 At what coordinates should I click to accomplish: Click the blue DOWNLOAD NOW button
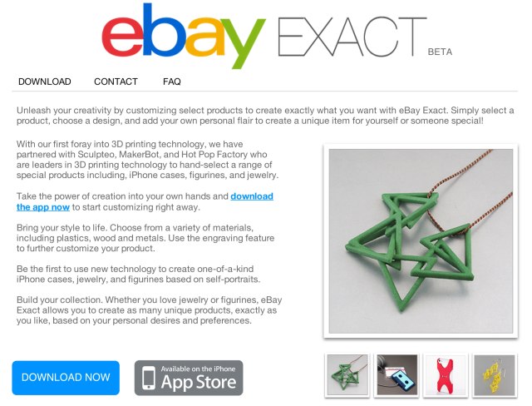[66, 378]
